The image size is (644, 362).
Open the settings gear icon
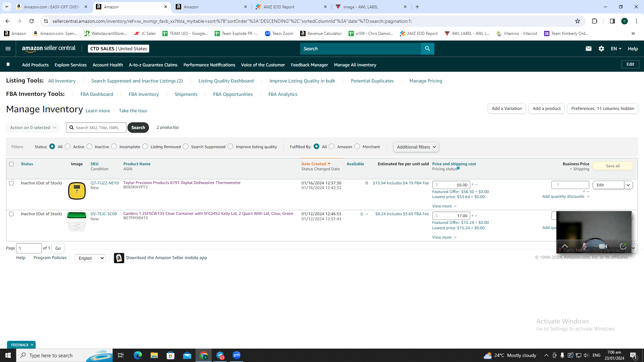coord(601,49)
